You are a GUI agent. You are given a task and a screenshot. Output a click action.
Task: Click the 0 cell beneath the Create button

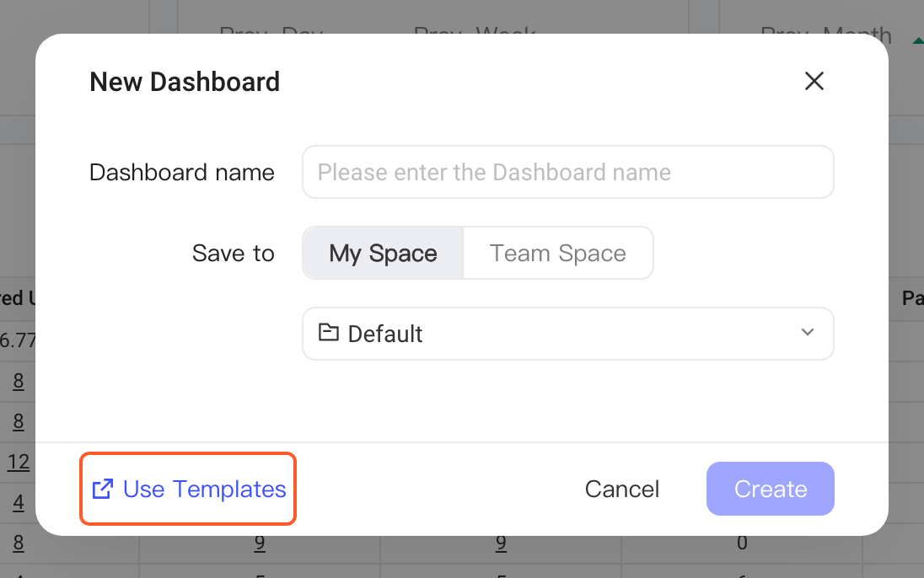(x=742, y=543)
